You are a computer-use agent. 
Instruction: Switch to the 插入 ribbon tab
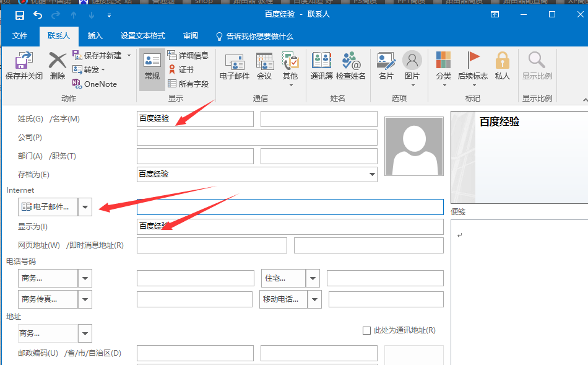tap(95, 36)
